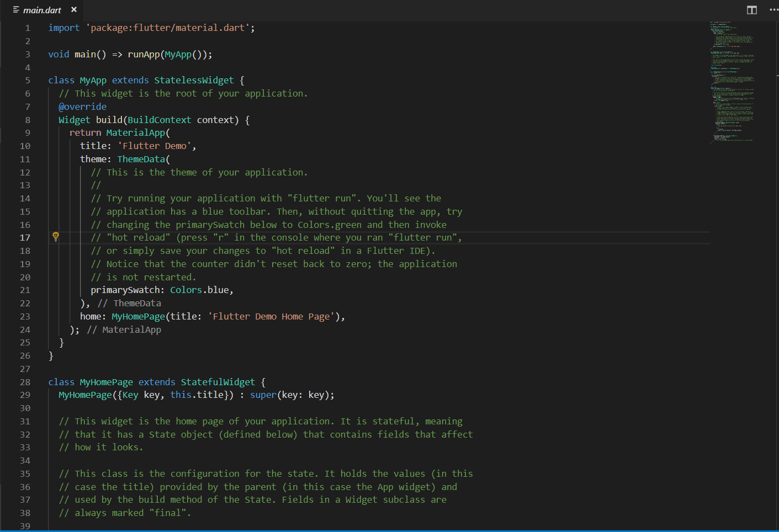This screenshot has height=532, width=779.
Task: Click line number 17 in the gutter
Action: point(25,237)
